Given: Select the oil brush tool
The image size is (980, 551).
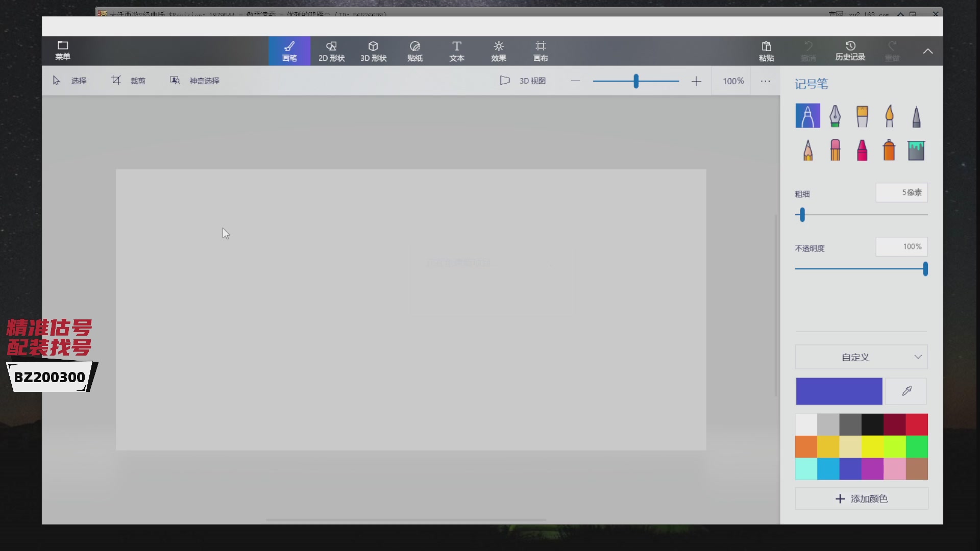Looking at the screenshot, I should [x=862, y=116].
